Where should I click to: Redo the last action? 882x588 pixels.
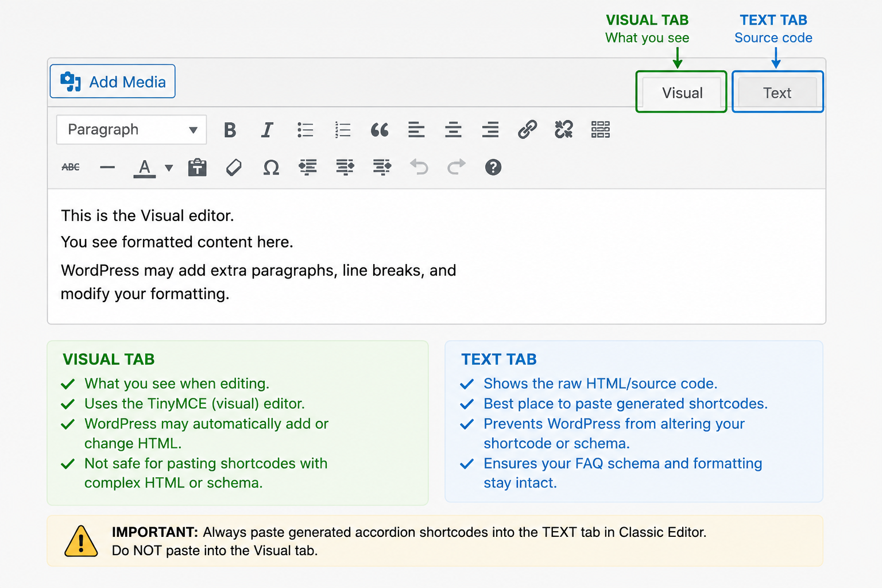[x=456, y=167]
